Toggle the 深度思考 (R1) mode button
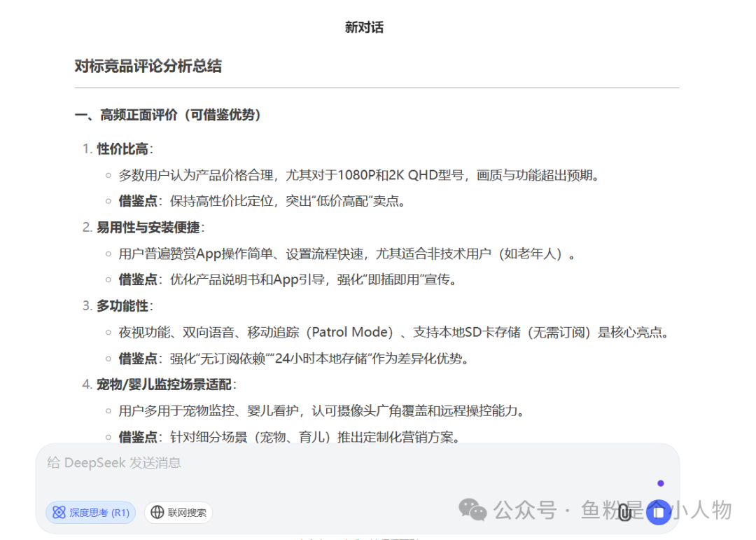This screenshot has height=540, width=756. click(x=90, y=512)
